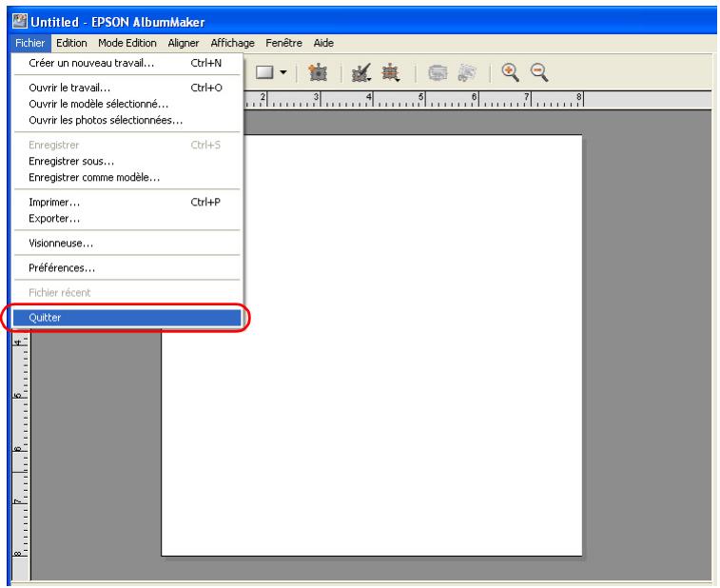Screen dimensions: 720x588
Task: Open Préférences from the menu
Action: tap(126, 268)
